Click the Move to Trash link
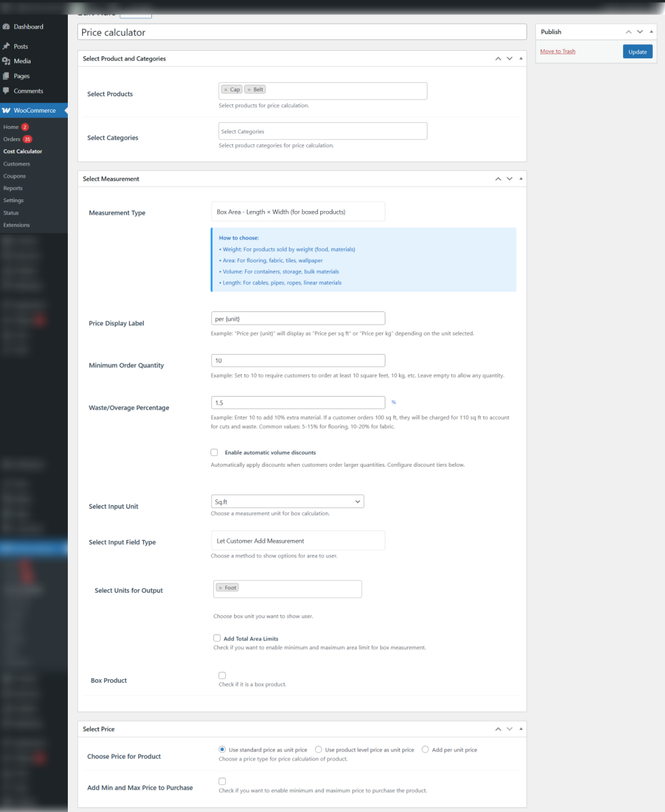665x812 pixels. (x=557, y=51)
